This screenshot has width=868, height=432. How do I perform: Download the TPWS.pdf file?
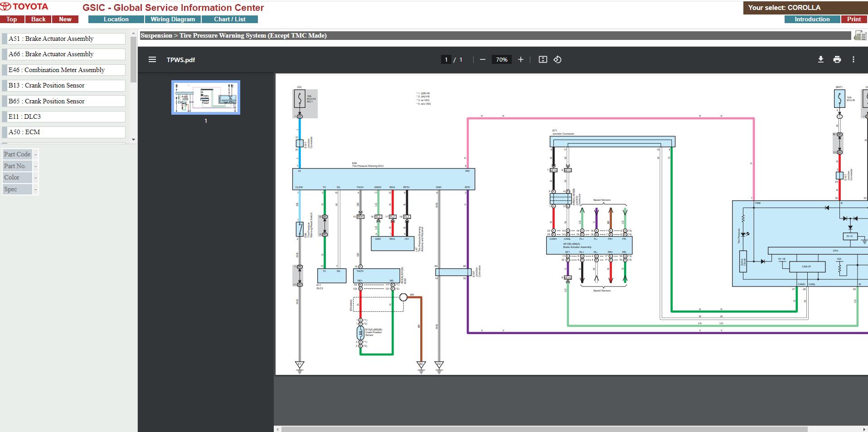click(820, 59)
